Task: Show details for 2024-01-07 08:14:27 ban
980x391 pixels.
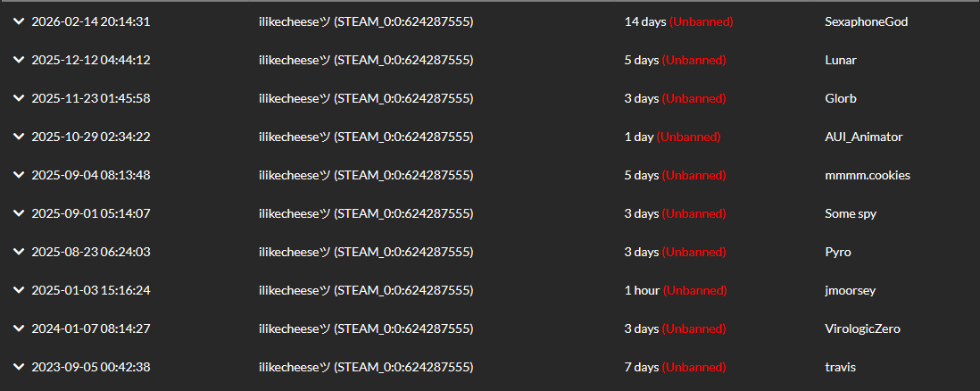Action: click(x=19, y=329)
